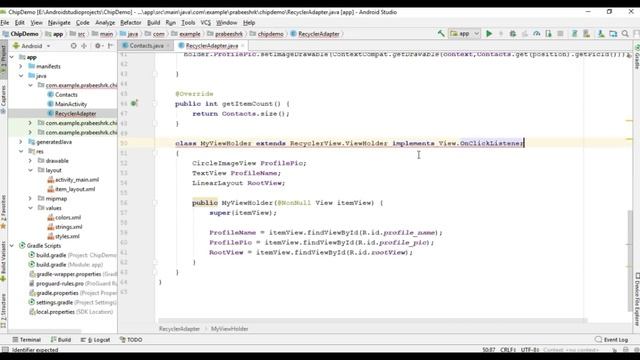Viewport: 640px width, 360px height.
Task: Toggle the 2: Favorites tool window strip
Action: [x=3, y=211]
